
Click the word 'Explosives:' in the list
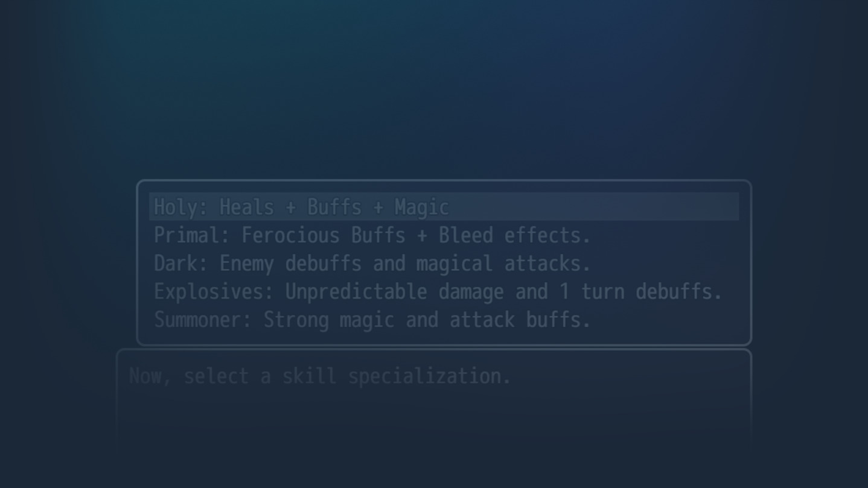click(x=214, y=292)
